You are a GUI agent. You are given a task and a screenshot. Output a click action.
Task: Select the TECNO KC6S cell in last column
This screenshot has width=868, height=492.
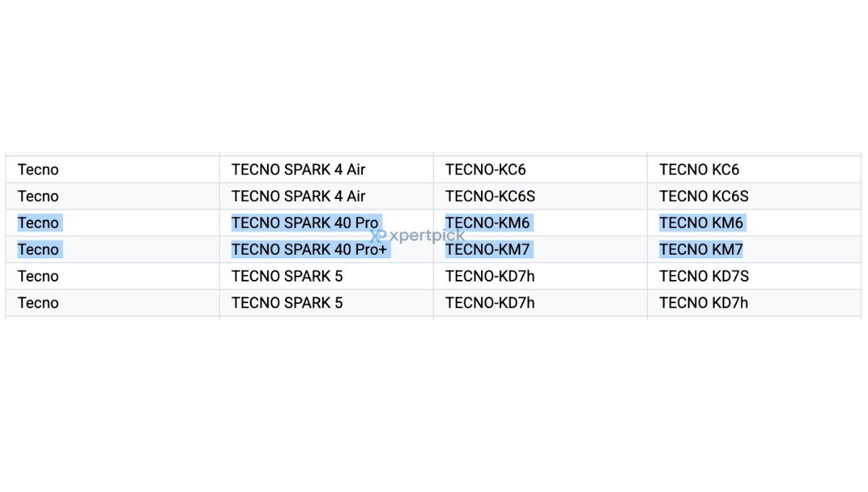(754, 196)
